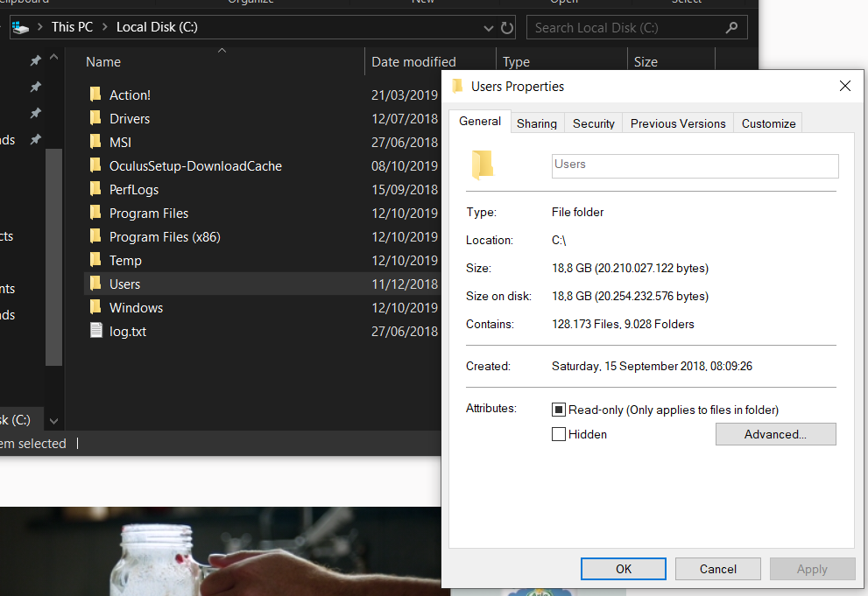Click navigation pane scroll up arrow
This screenshot has height=596, width=868.
point(53,57)
